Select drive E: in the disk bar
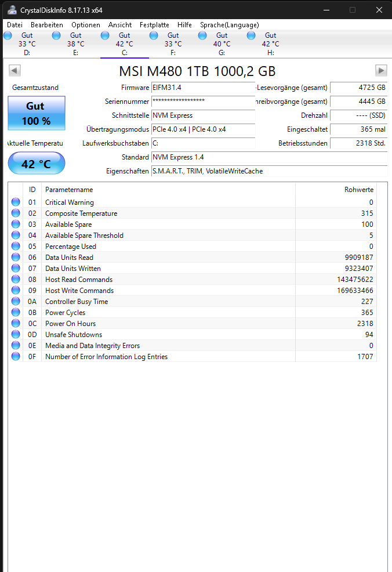The image size is (392, 572). pyautogui.click(x=75, y=44)
